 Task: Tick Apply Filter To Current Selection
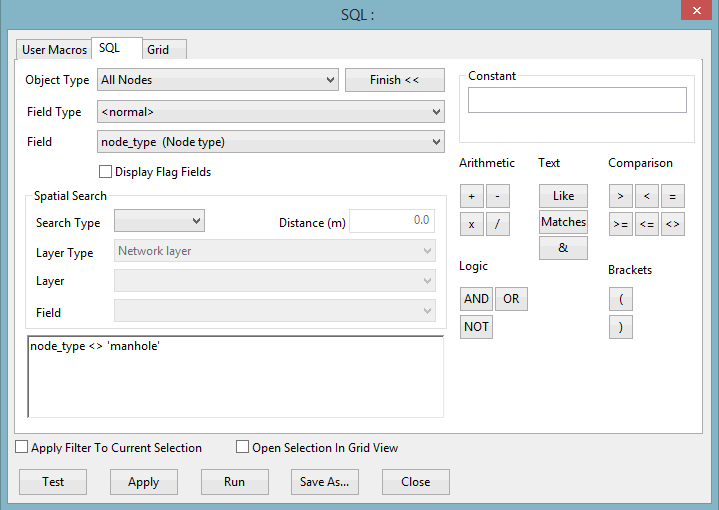[x=22, y=447]
